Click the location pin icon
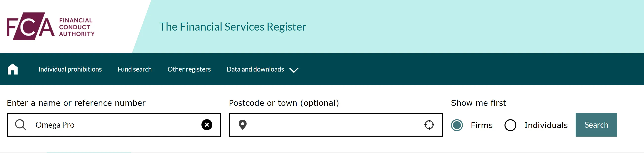This screenshot has width=644, height=153. click(243, 125)
